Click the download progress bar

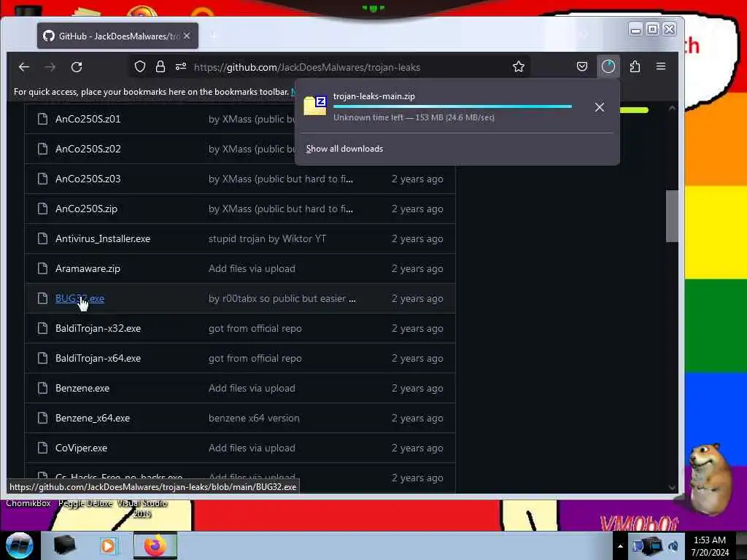coord(452,106)
